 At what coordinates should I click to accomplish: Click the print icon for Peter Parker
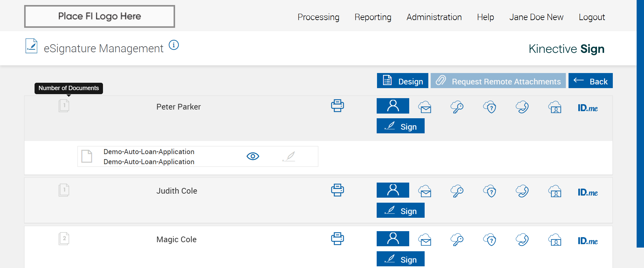coord(337,106)
